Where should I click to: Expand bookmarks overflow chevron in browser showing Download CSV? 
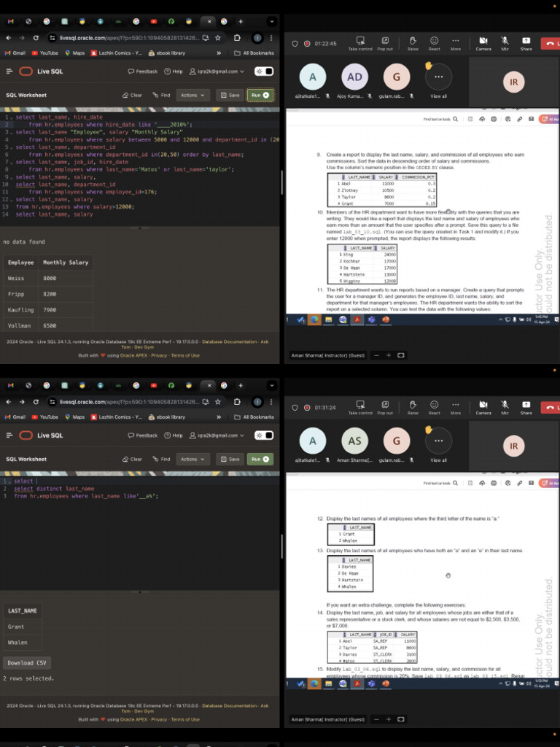(219, 417)
